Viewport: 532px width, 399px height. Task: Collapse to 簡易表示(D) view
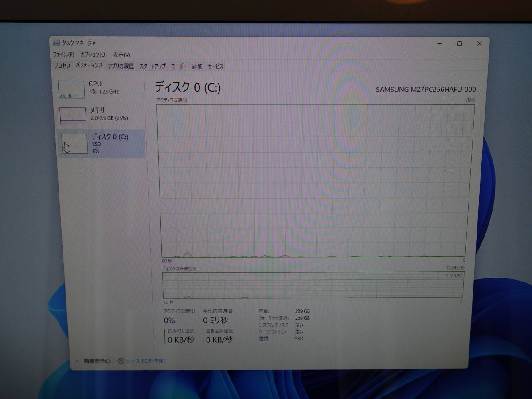[98, 361]
